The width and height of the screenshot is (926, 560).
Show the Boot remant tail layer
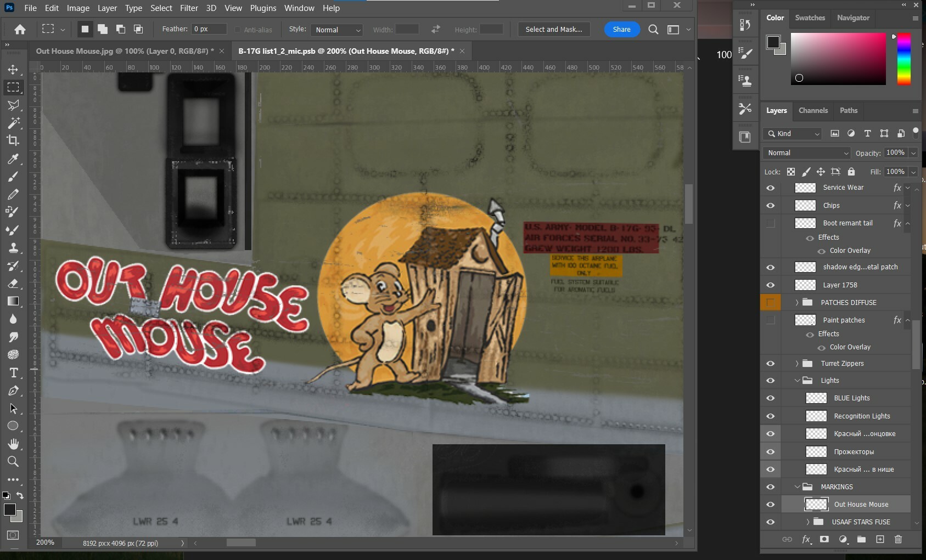tap(771, 223)
